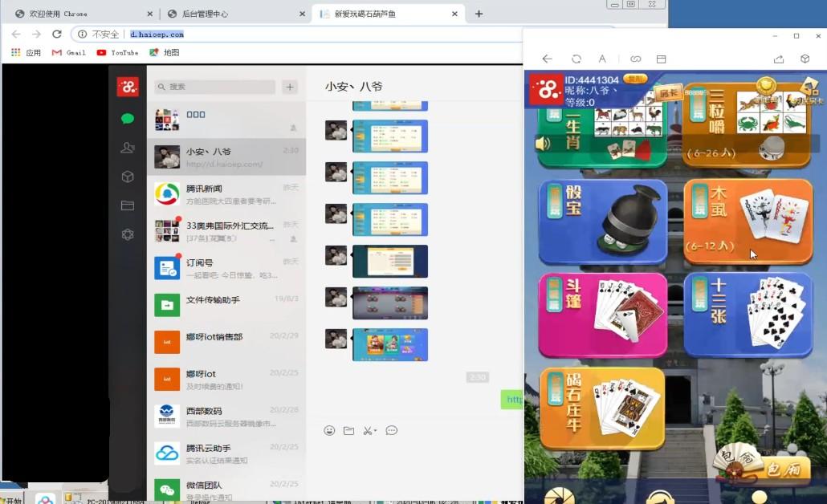Click the plus button beside WeChat search
The height and width of the screenshot is (504, 827).
291,87
